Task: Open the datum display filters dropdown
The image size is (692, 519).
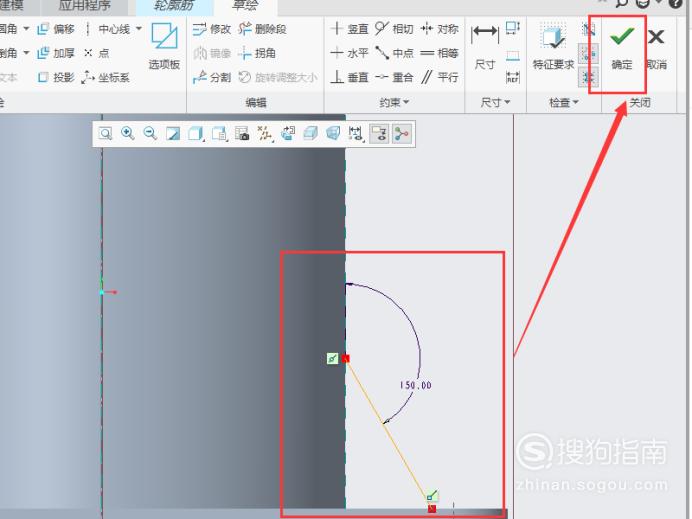Action: [x=265, y=133]
